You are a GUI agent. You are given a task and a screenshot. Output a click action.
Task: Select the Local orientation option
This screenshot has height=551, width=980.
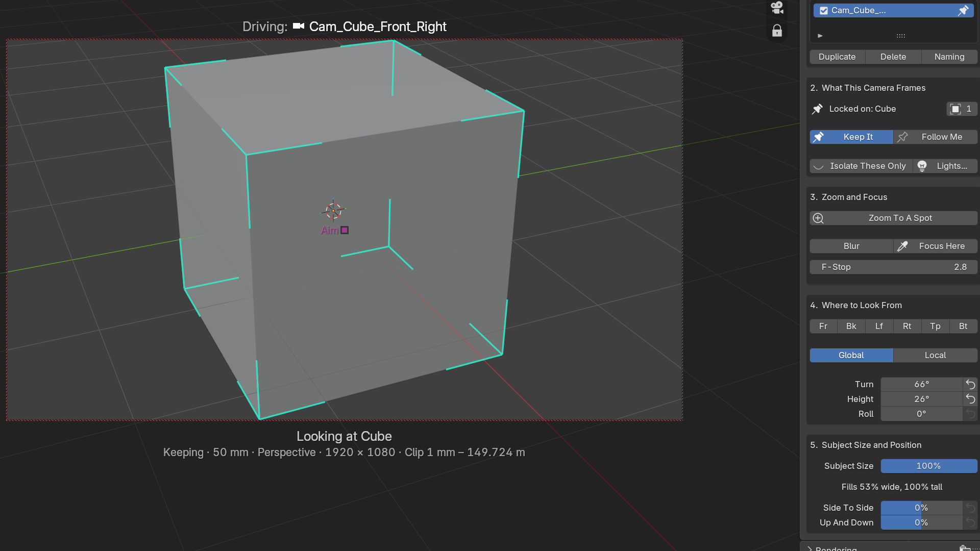click(936, 355)
